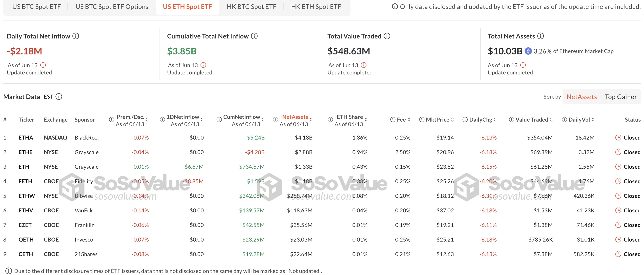Image resolution: width=644 pixels, height=275 pixels.
Task: Click ETH row's $6.67M 1D net inflow
Action: click(194, 167)
